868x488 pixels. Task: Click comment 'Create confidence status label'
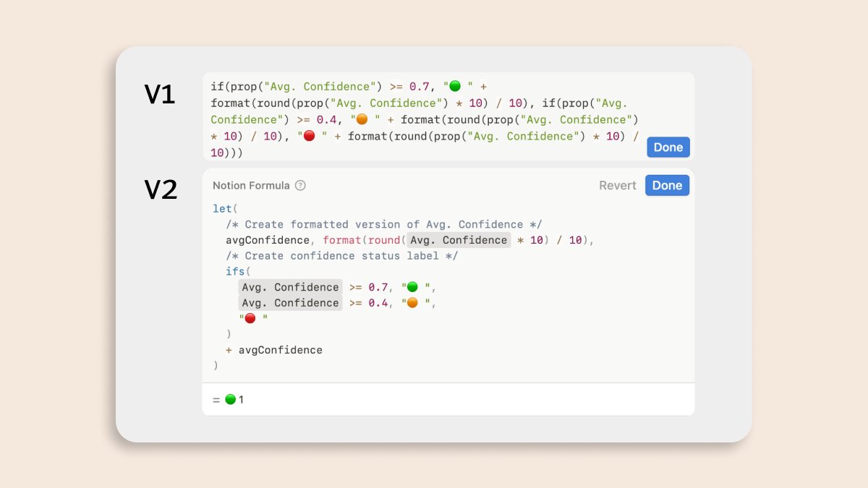coord(341,256)
